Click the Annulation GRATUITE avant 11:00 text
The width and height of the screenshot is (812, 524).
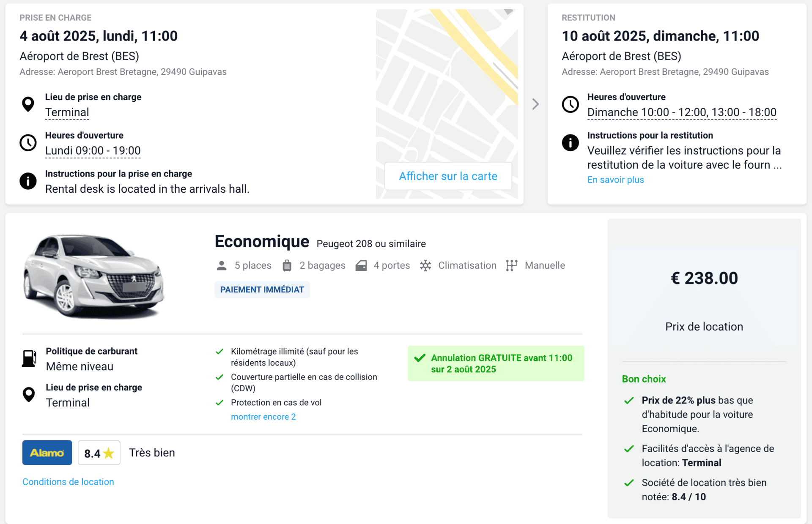point(502,363)
